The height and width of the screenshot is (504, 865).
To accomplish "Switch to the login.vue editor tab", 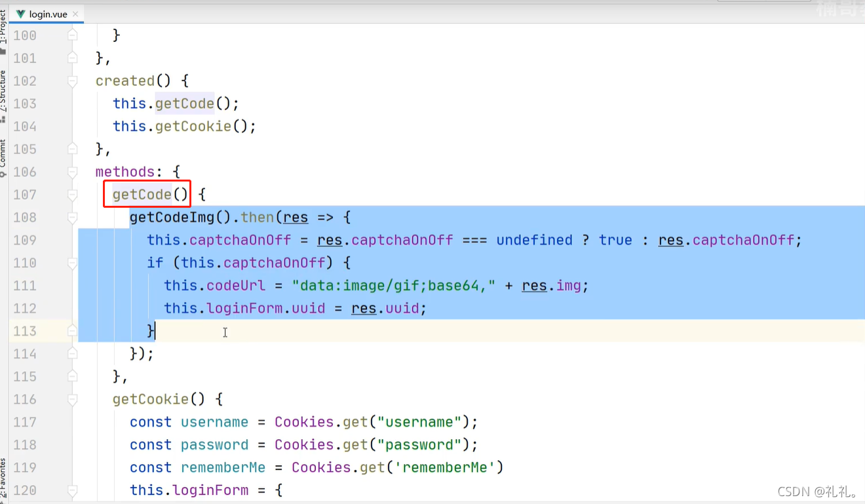I will [x=47, y=14].
